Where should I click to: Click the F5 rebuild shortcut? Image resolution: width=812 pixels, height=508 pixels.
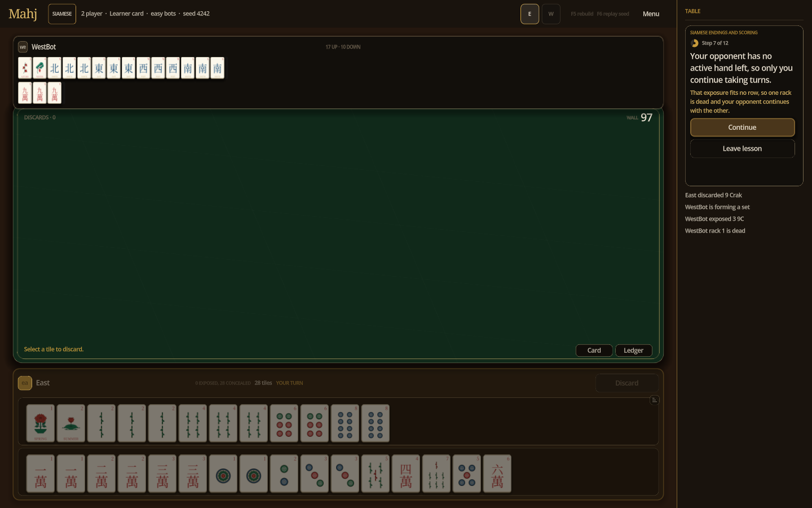[582, 14]
